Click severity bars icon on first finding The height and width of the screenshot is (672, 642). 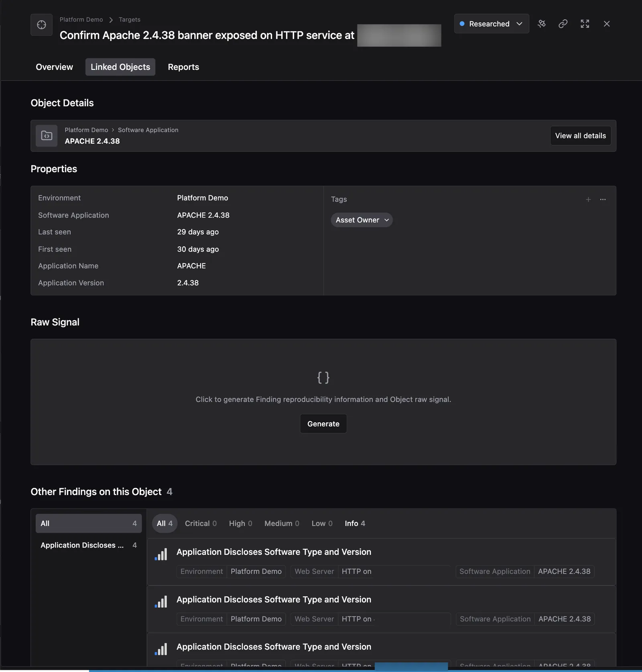pos(161,554)
